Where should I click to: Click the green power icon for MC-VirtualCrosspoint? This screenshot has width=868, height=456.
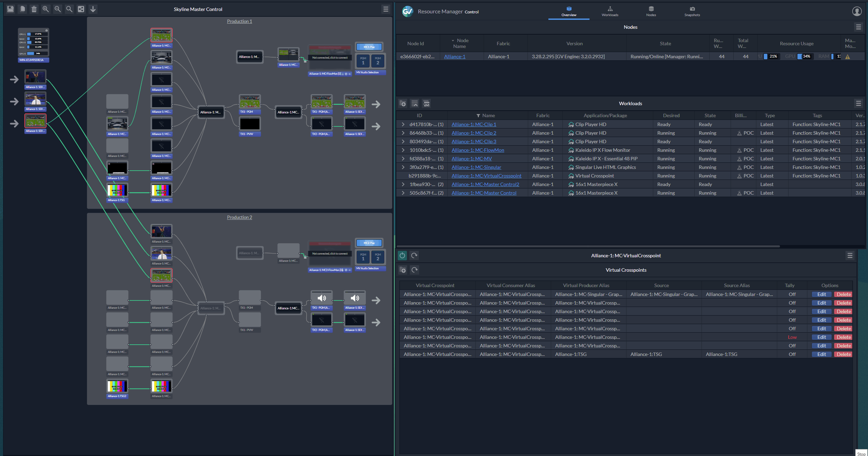(402, 255)
